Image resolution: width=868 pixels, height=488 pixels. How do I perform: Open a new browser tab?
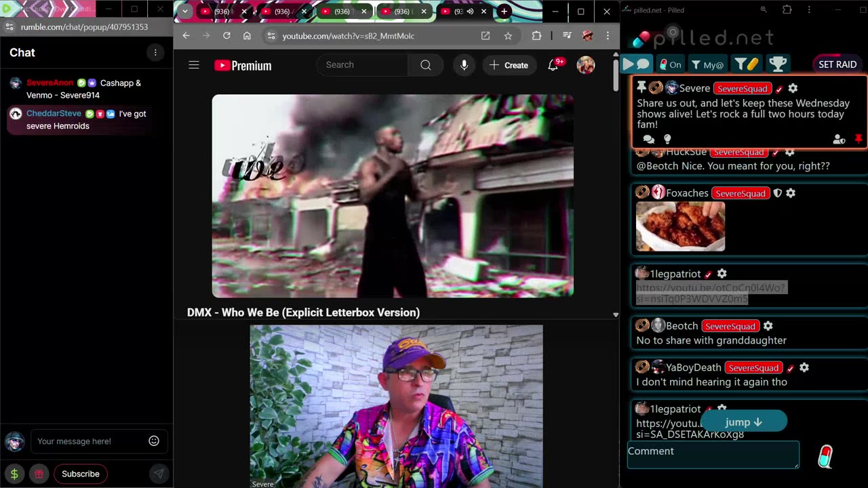click(504, 12)
